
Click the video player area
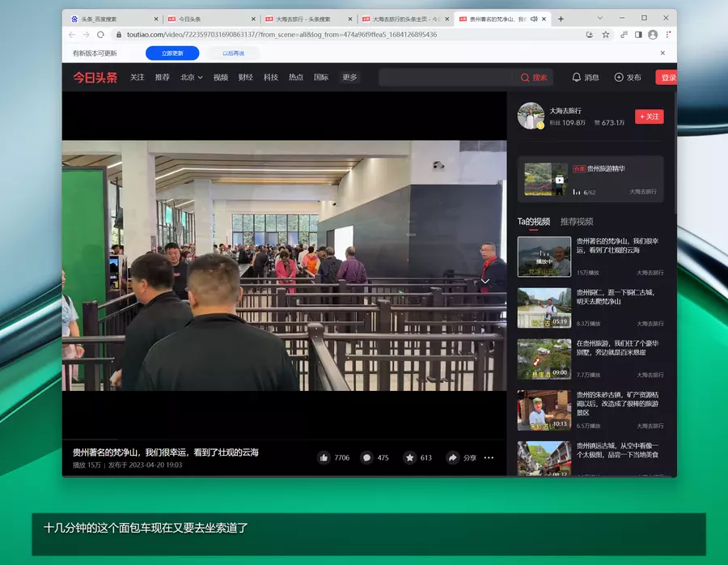(284, 266)
